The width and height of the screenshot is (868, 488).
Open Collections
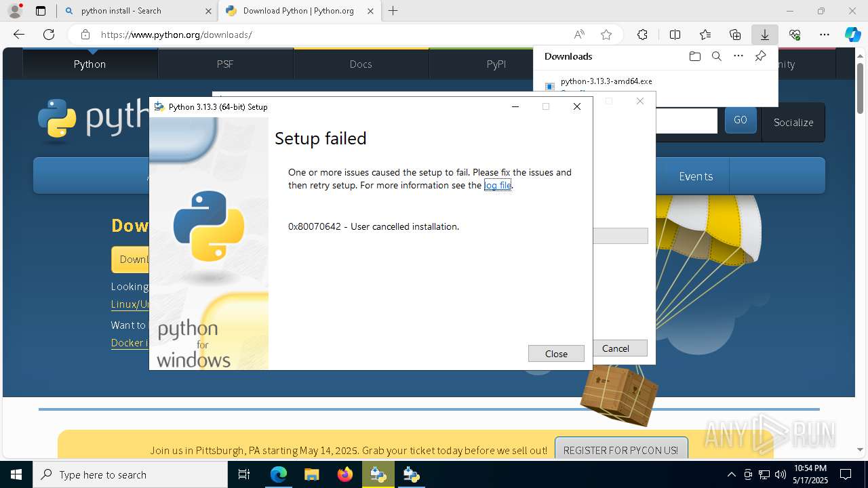735,35
